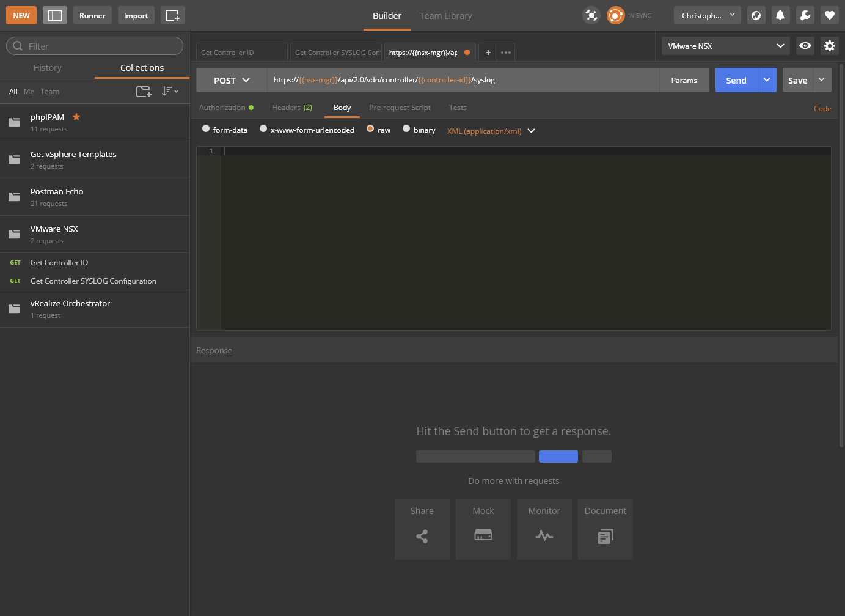Viewport: 845px width, 616px height.
Task: Click the orange sync status icon
Action: pyautogui.click(x=615, y=15)
